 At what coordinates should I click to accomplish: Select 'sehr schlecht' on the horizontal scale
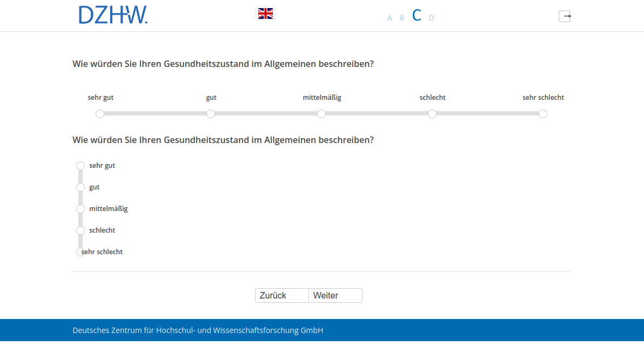[543, 114]
